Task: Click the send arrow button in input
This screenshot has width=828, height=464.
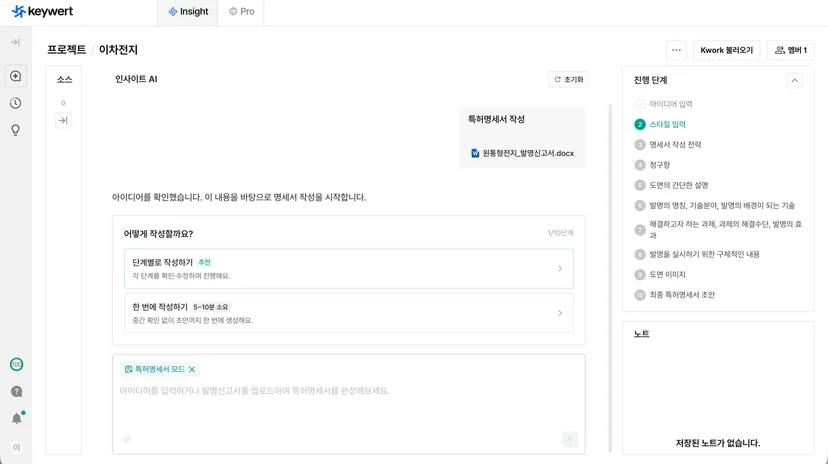Action: (x=570, y=439)
